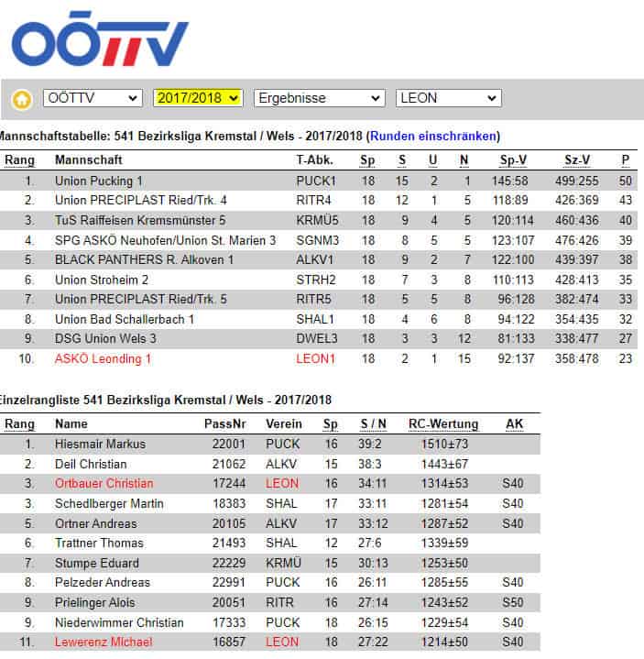Viewport: 644px width, 659px height.
Task: Select player Stumpe Eduard
Action: tap(96, 564)
